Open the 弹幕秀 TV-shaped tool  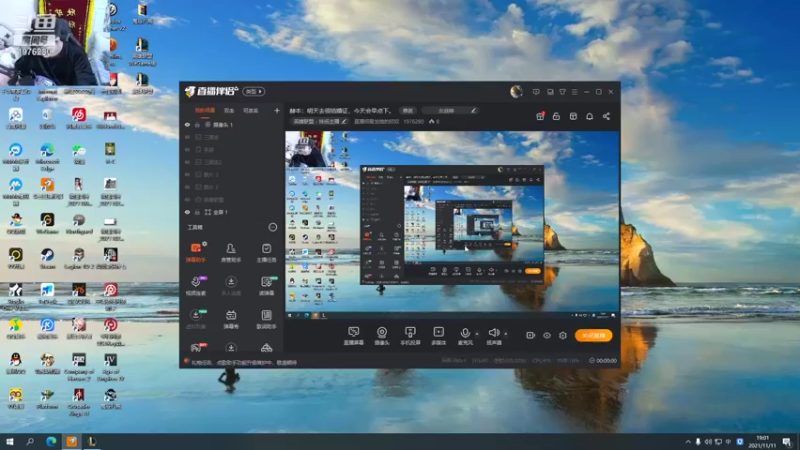231,319
